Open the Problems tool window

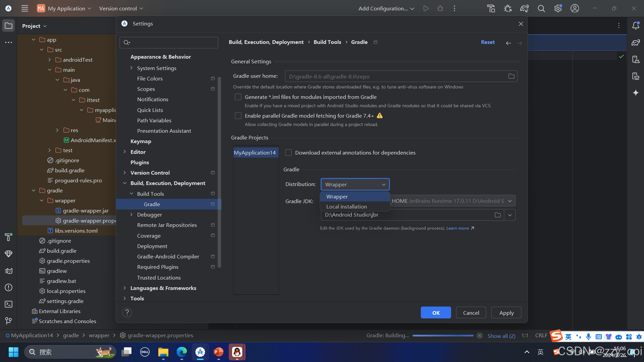click(8, 288)
